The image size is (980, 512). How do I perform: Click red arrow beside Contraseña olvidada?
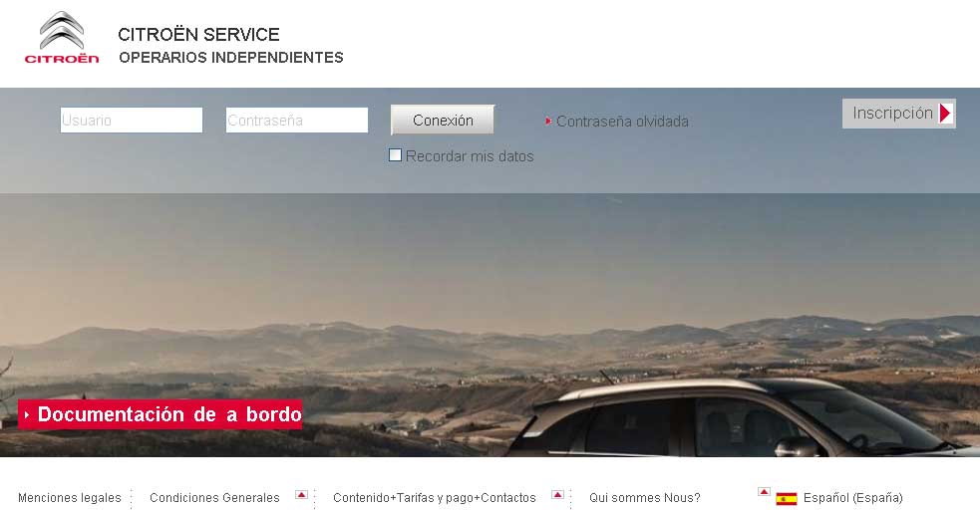pyautogui.click(x=548, y=122)
